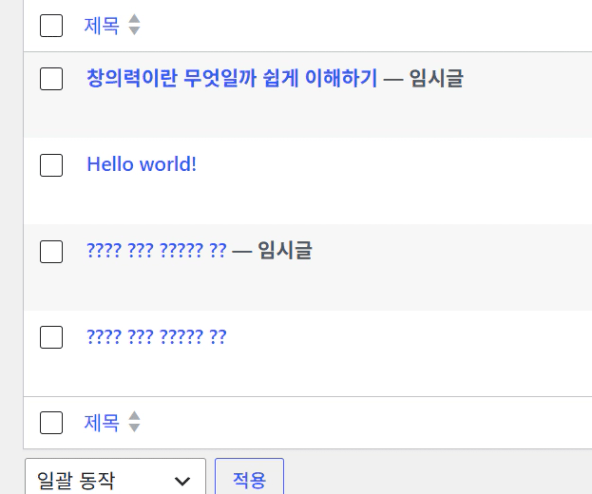Sort posts using the top 제목 column header
Image resolution: width=592 pixels, height=494 pixels.
[x=102, y=26]
